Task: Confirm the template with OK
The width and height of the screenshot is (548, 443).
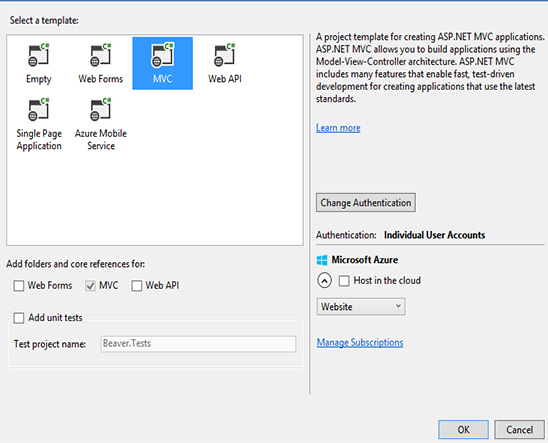Action: coord(463,430)
